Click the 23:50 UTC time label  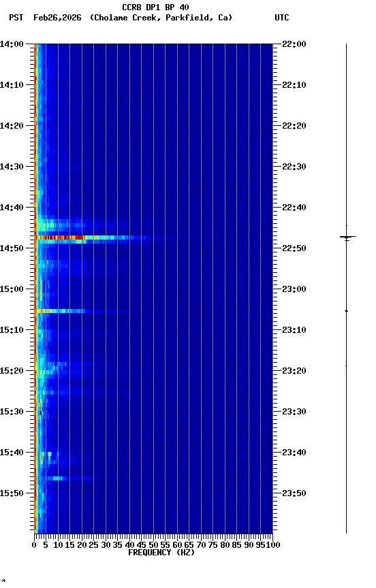(x=294, y=494)
